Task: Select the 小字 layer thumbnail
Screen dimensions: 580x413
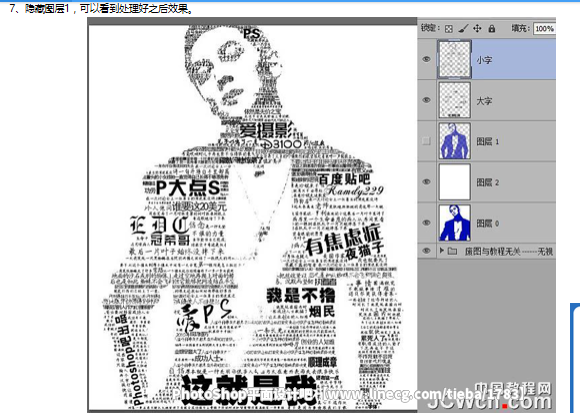Action: 455,59
